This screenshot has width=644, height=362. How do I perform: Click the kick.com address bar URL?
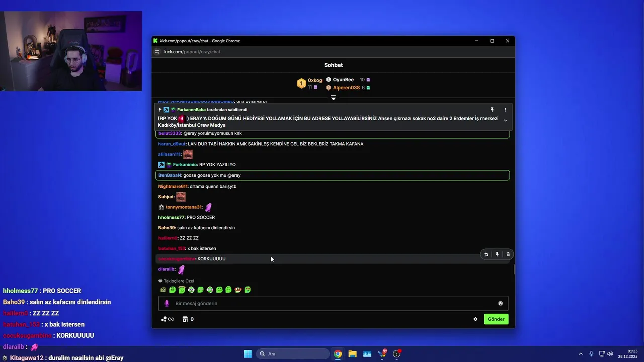point(192,52)
